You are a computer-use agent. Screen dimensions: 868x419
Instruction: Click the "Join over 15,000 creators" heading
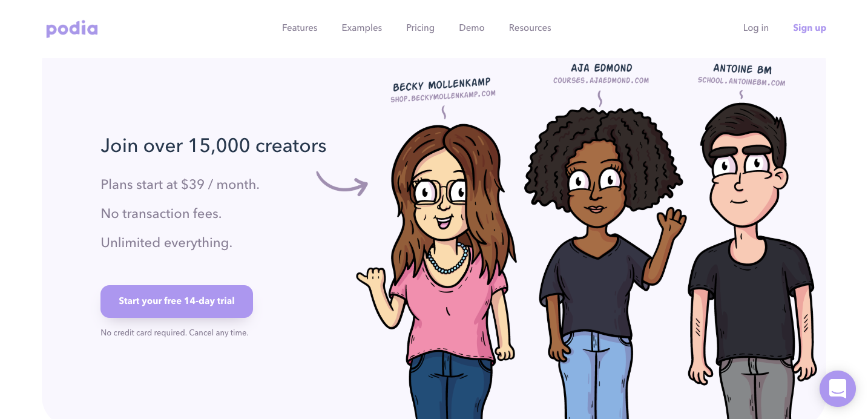pyautogui.click(x=214, y=146)
